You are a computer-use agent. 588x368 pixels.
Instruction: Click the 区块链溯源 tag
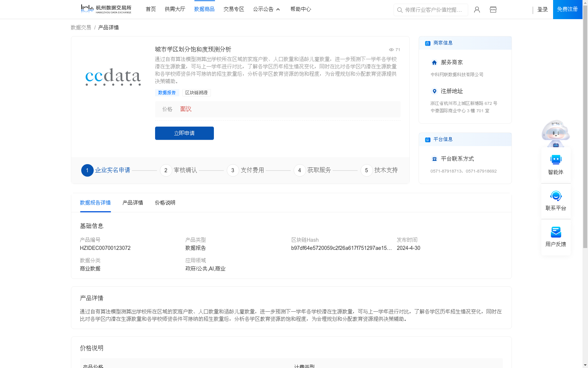tap(197, 93)
